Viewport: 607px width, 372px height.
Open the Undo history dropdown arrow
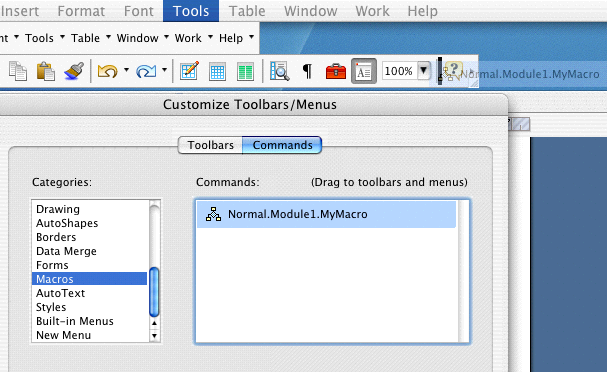click(x=126, y=70)
